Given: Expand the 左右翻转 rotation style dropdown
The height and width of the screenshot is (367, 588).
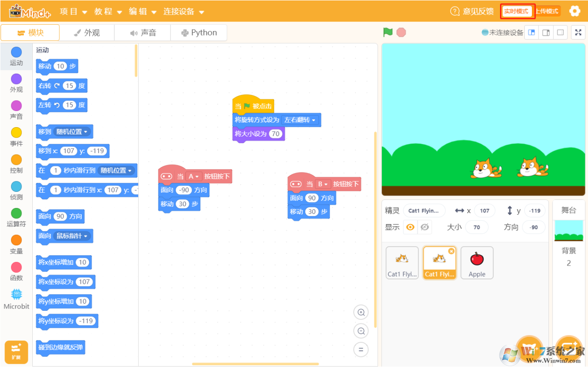Looking at the screenshot, I should (x=300, y=120).
